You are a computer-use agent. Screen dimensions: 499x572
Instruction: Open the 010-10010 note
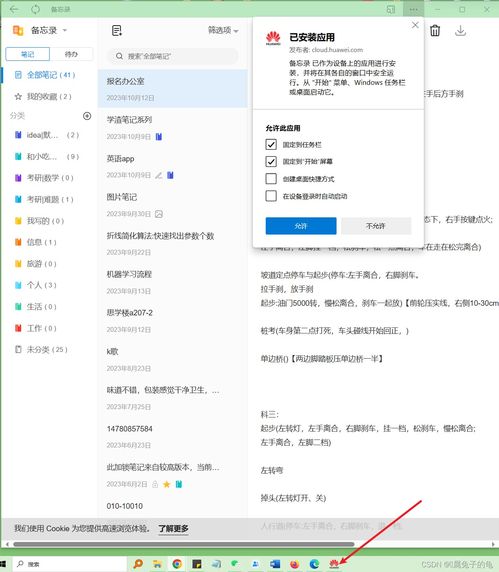click(172, 506)
